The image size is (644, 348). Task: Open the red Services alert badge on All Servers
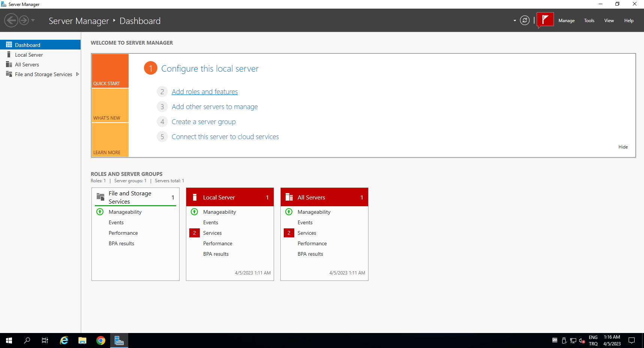pyautogui.click(x=289, y=233)
